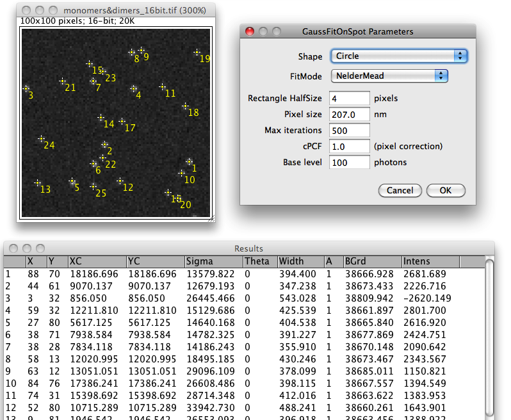Click the Base level photons field
This screenshot has width=511, height=420.
[350, 163]
